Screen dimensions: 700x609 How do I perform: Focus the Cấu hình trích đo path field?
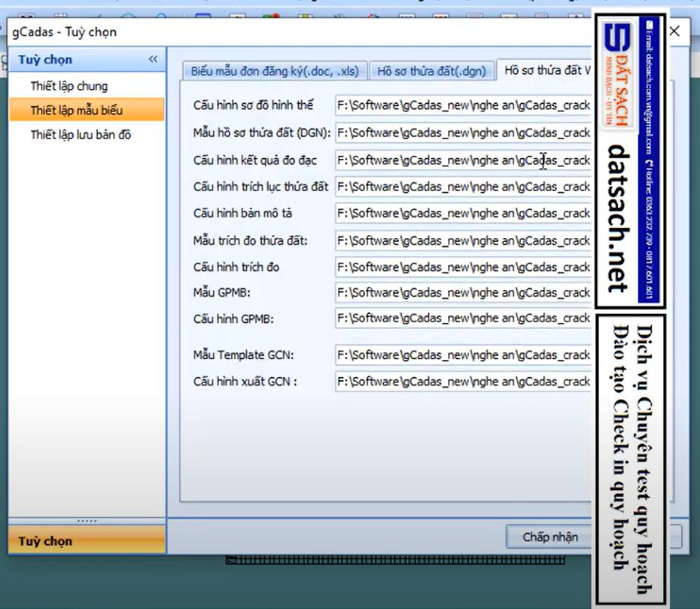[x=463, y=267]
